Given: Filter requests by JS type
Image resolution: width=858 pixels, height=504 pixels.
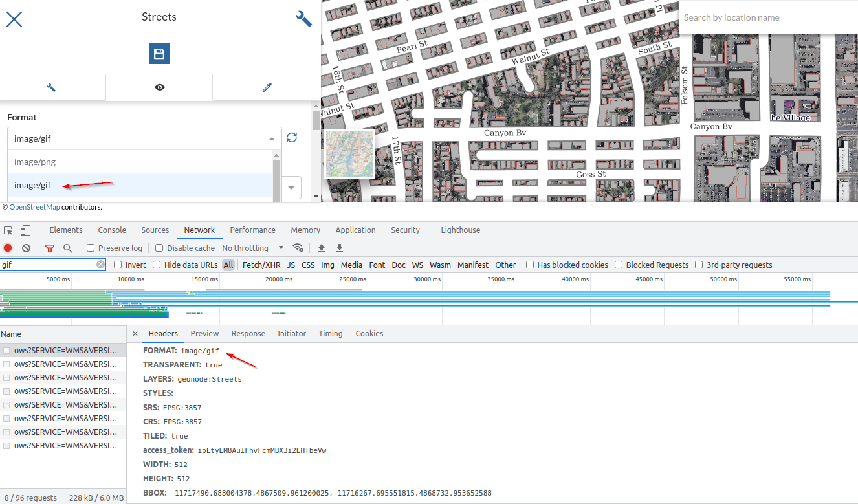Looking at the screenshot, I should point(291,265).
